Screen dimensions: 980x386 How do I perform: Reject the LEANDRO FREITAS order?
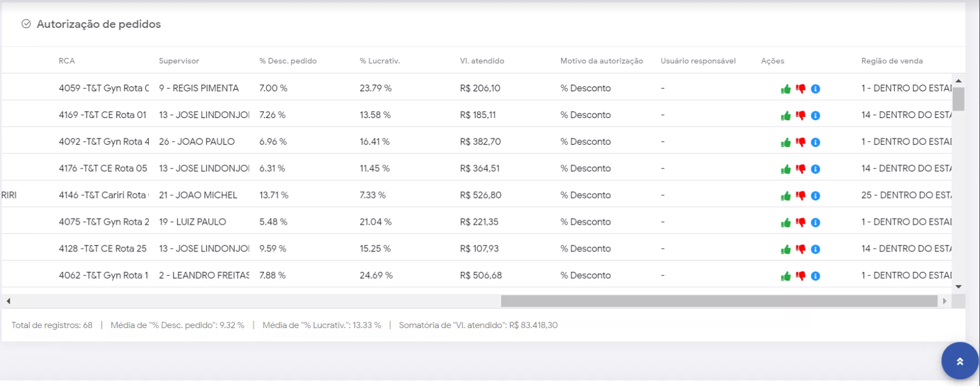tap(800, 276)
